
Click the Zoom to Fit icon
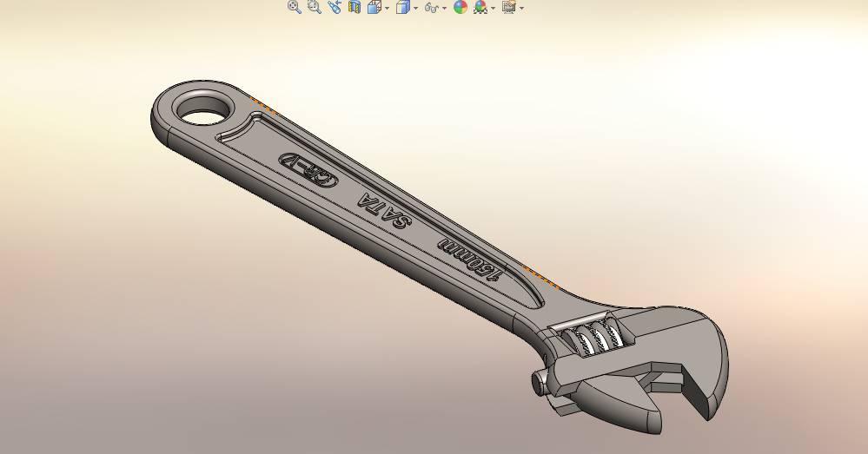[x=295, y=7]
